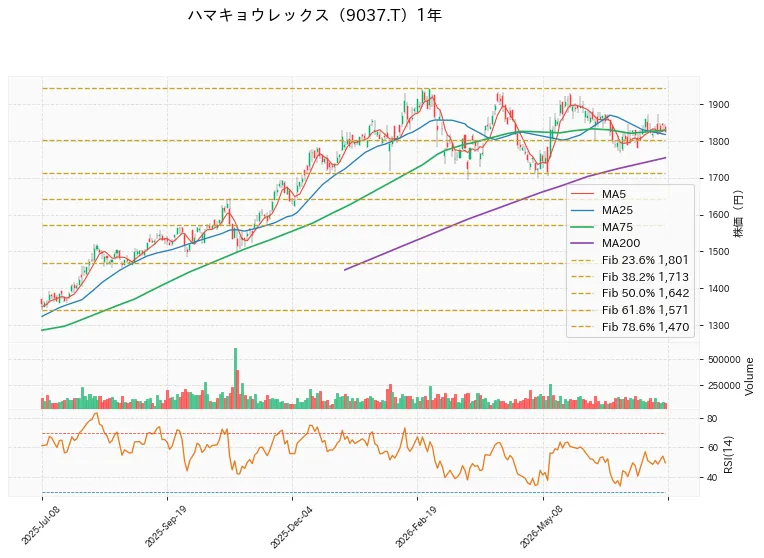Image resolution: width=764 pixels, height=558 pixels.
Task: Click the Fib 38.2% 1,713 legend label
Action: tap(645, 277)
